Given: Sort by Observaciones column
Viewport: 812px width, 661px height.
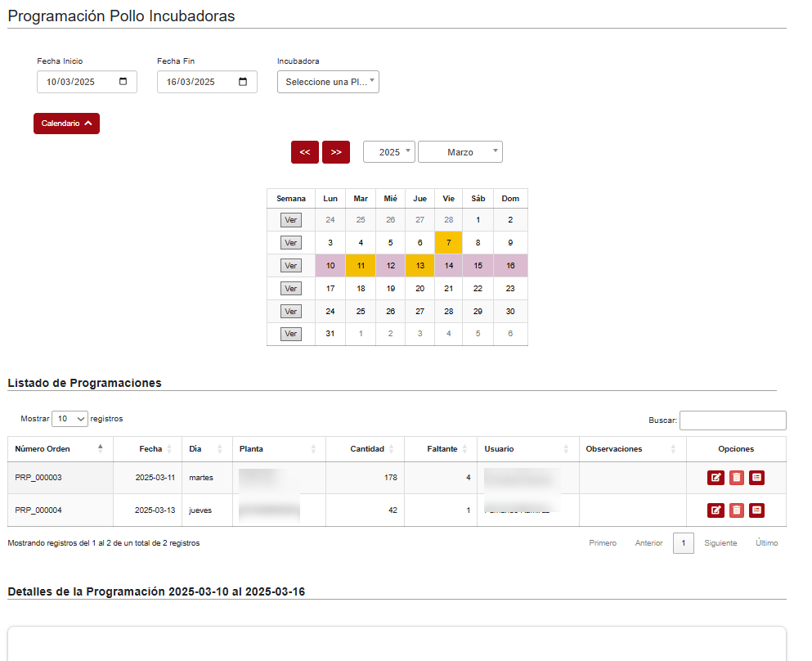Looking at the screenshot, I should (x=632, y=448).
